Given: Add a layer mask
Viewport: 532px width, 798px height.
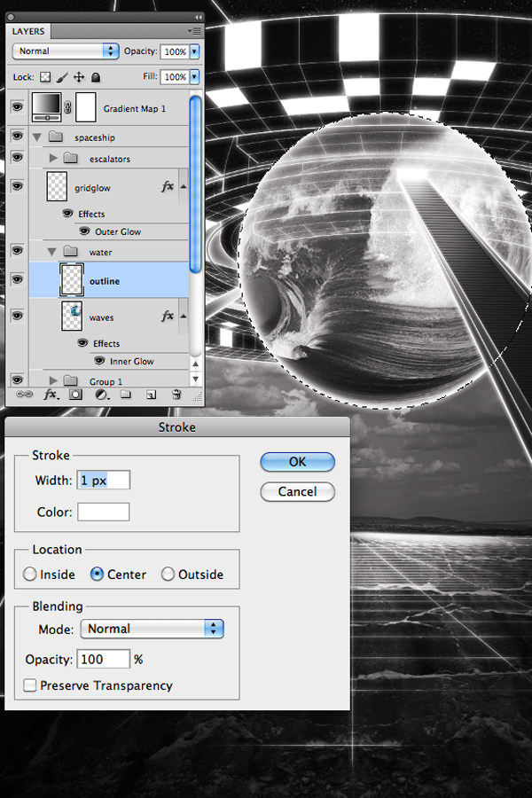Looking at the screenshot, I should click(x=76, y=395).
